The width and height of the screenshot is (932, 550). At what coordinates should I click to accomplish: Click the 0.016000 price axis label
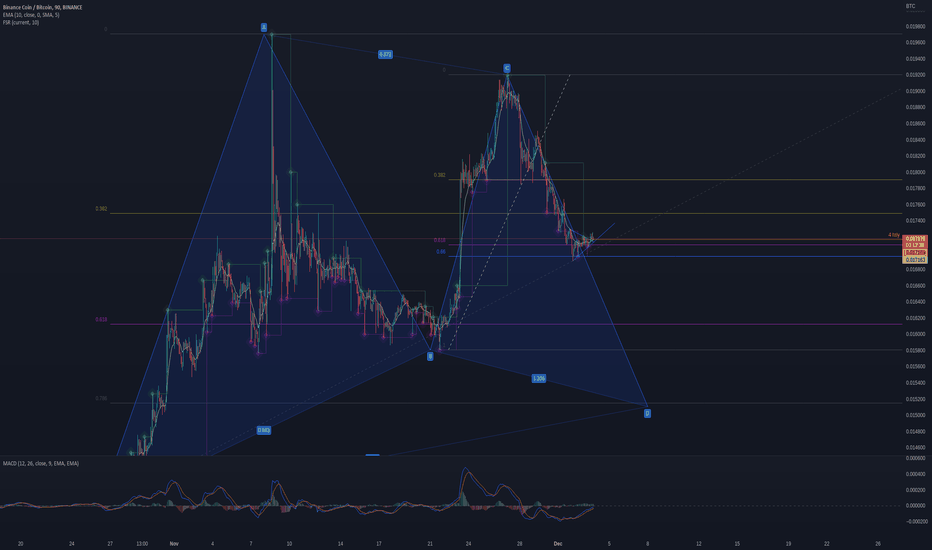pos(915,334)
